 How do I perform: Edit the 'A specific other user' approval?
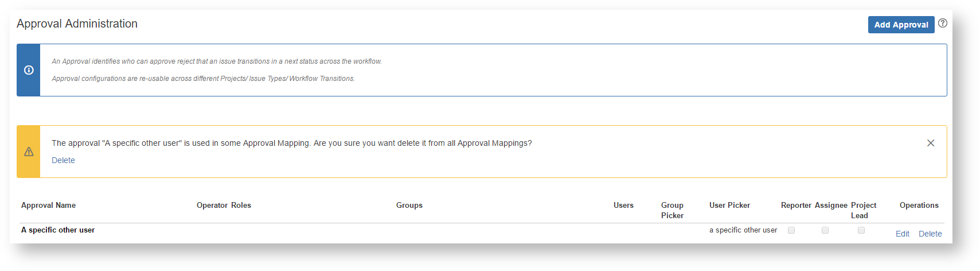[902, 234]
